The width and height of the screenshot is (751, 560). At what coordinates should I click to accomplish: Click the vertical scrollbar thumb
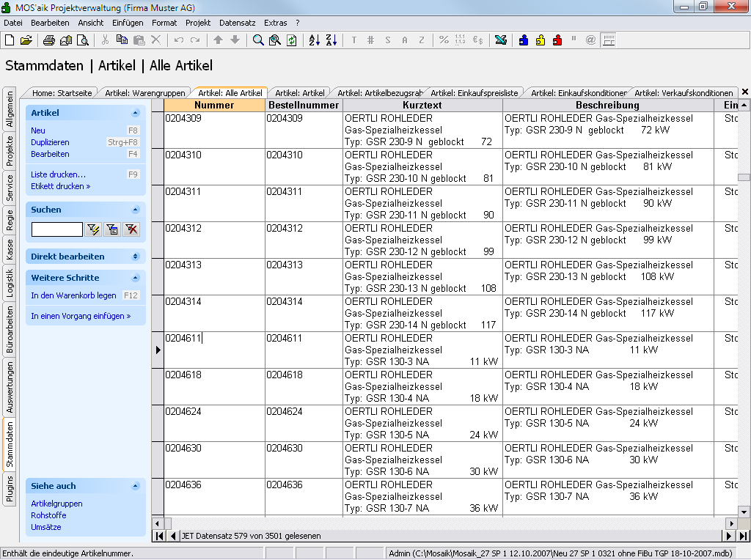click(x=744, y=177)
